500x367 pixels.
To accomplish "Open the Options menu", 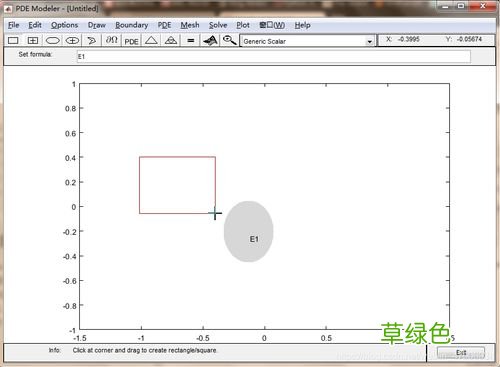I will tap(64, 25).
